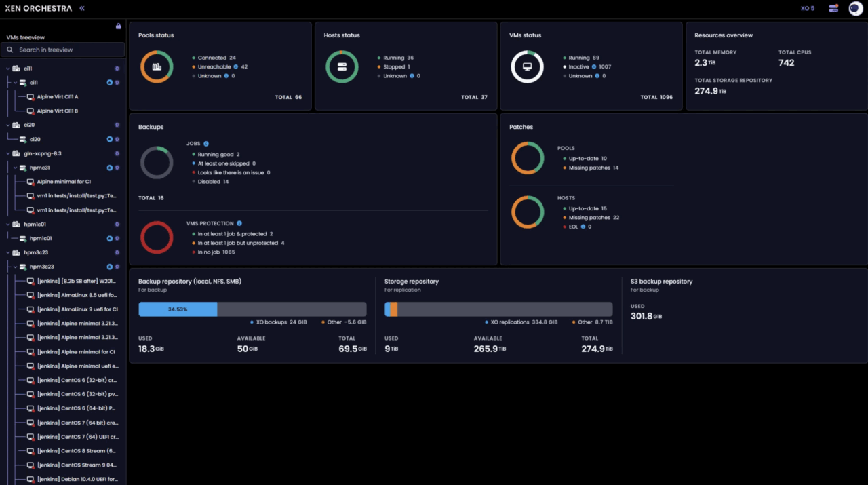Screen dimensions: 868x485
Task: Click the 34.53% backup repository usage bar
Action: [x=178, y=309]
